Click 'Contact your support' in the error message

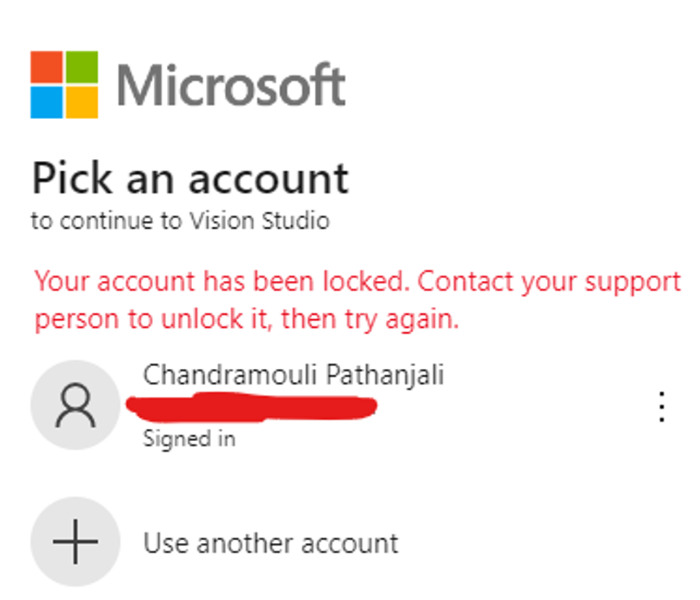point(549,282)
